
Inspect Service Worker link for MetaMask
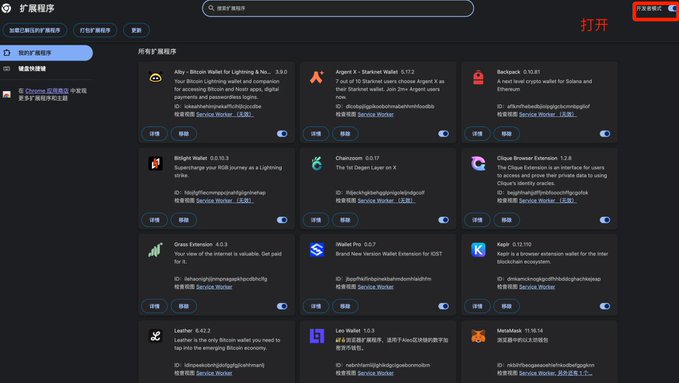coord(556,373)
